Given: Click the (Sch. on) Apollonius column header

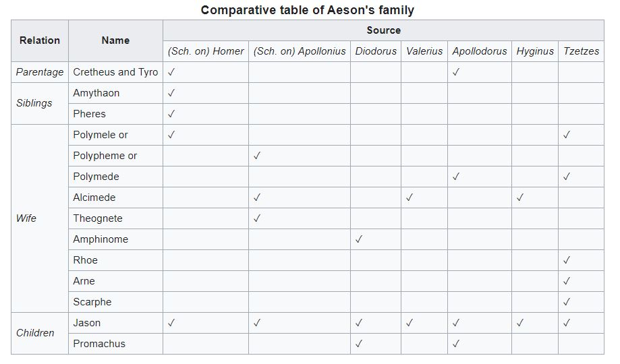Looking at the screenshot, I should click(300, 51).
